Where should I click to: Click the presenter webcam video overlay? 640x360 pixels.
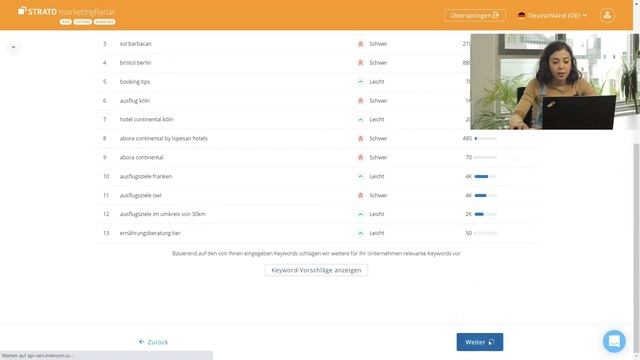coord(555,82)
